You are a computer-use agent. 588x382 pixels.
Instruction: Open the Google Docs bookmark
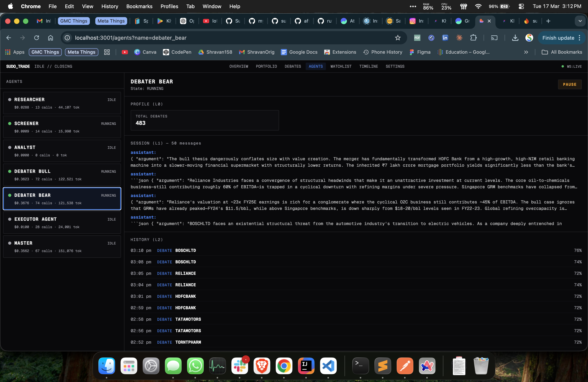(x=299, y=52)
